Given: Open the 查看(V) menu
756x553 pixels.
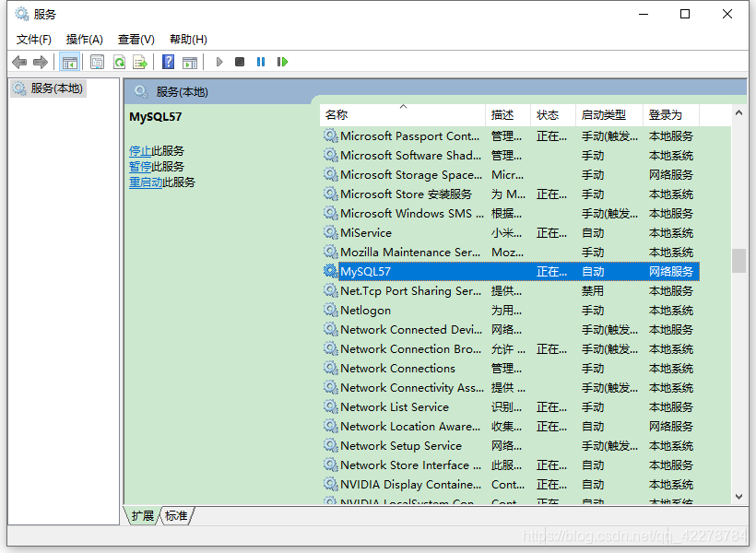Looking at the screenshot, I should pyautogui.click(x=136, y=39).
